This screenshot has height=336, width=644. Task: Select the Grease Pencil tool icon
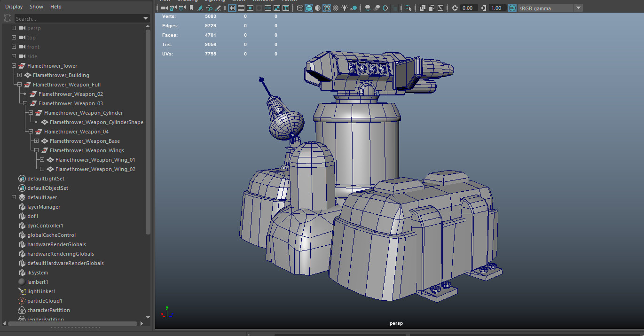click(x=218, y=8)
